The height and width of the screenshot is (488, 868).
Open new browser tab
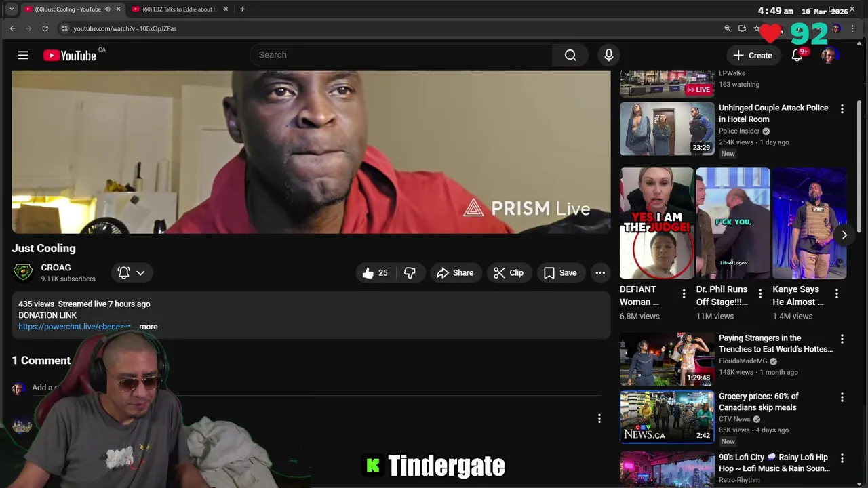click(242, 9)
